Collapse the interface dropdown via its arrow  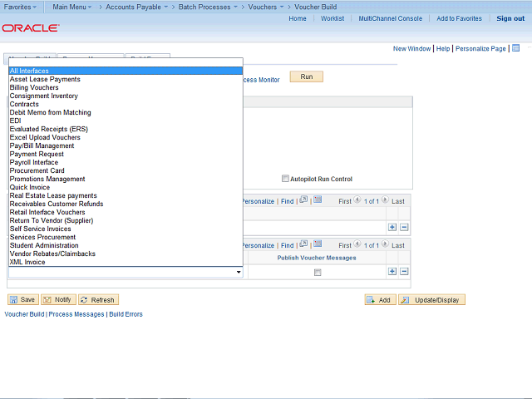(239, 272)
